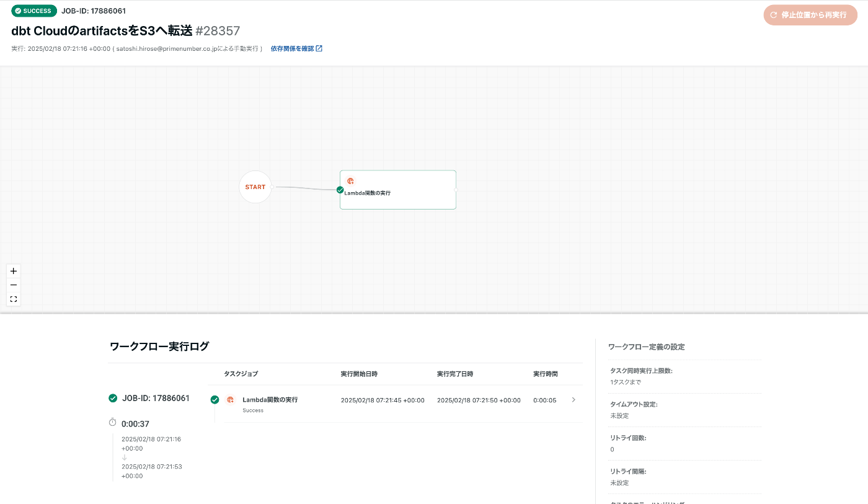This screenshot has width=868, height=504.
Task: Click the external link icon after 依存関係を確認
Action: click(x=319, y=48)
